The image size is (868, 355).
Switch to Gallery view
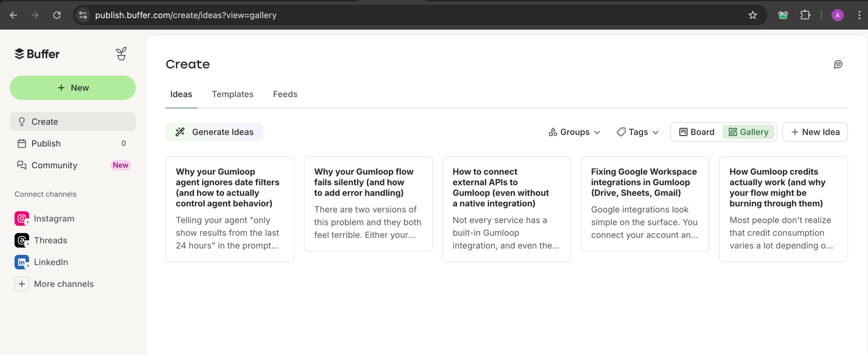click(x=748, y=132)
